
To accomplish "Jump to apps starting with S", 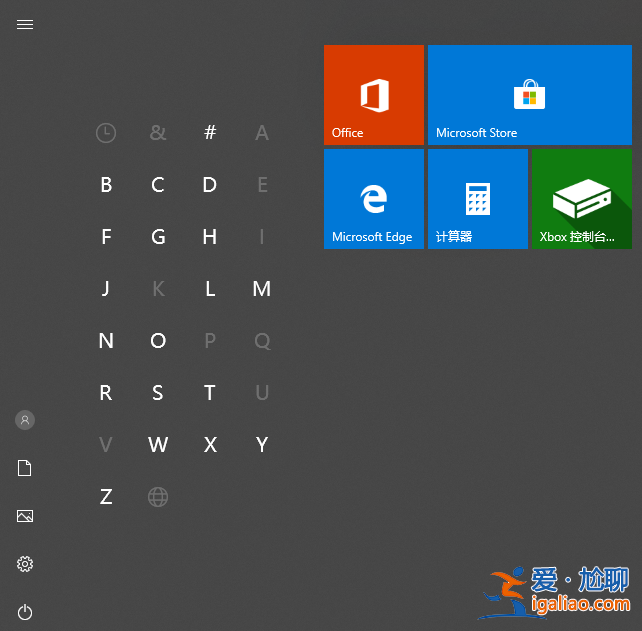I will pos(158,393).
